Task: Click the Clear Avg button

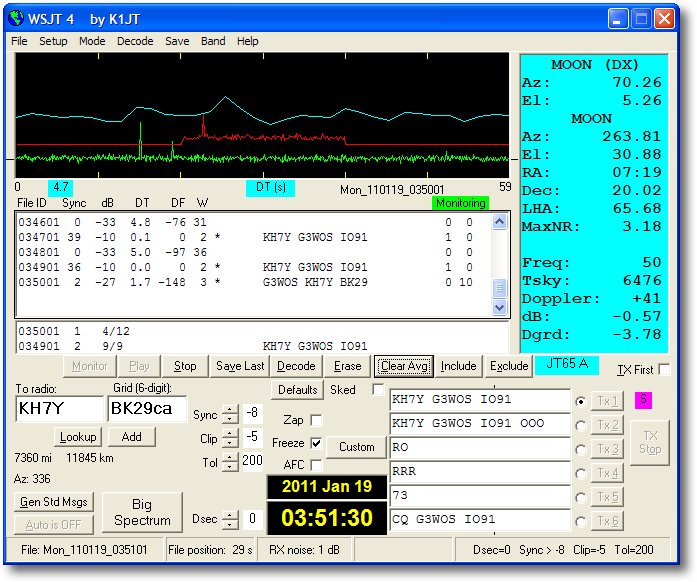Action: point(404,366)
